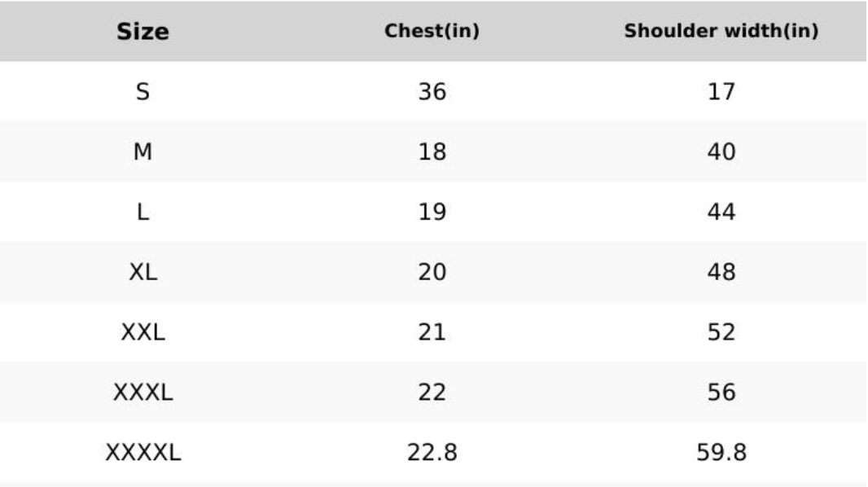Click shoulder width value 40

[721, 151]
